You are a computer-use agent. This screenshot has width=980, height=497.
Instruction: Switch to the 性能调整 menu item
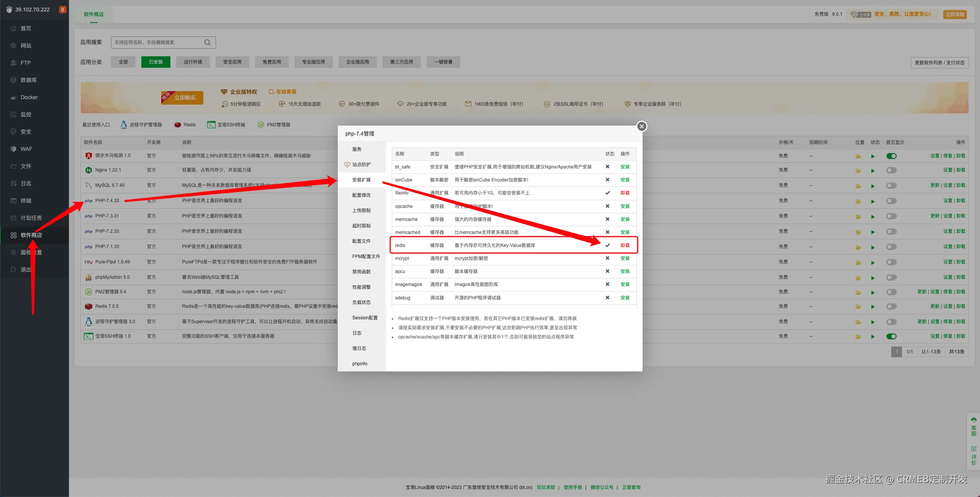[x=361, y=287]
